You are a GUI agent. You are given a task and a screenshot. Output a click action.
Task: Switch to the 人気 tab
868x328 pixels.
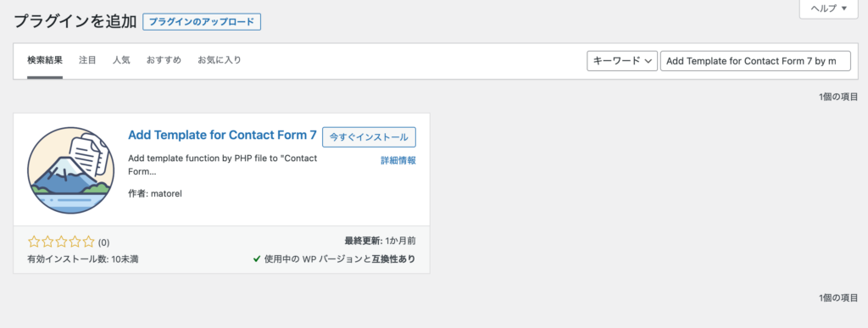[x=121, y=60]
